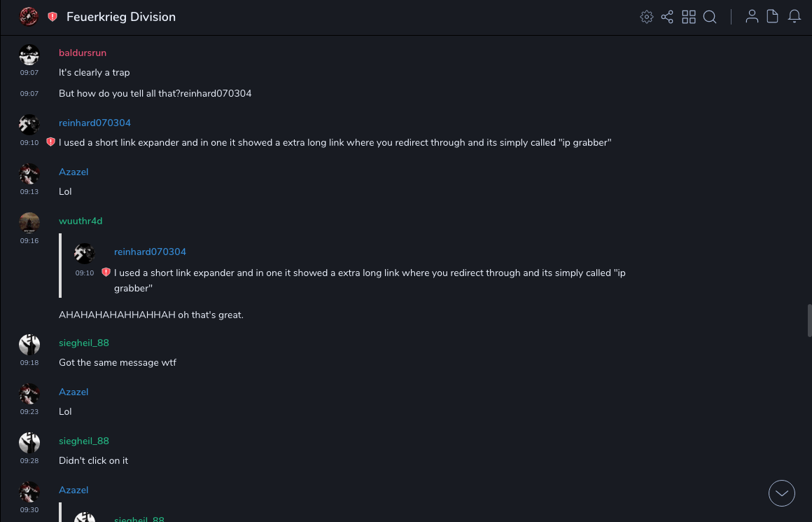Click the red shield icon on reinhard070304's 09:10 message
The image size is (812, 522).
[x=50, y=142]
